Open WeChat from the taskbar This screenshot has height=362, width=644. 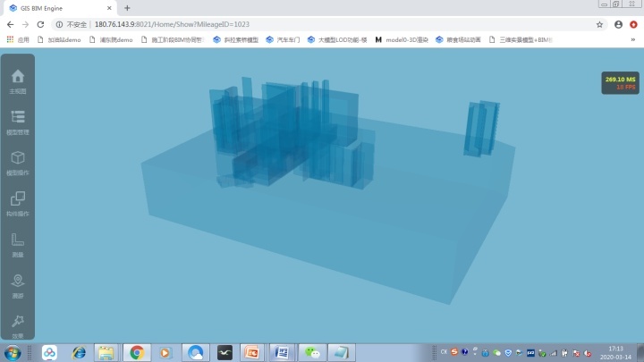(312, 352)
